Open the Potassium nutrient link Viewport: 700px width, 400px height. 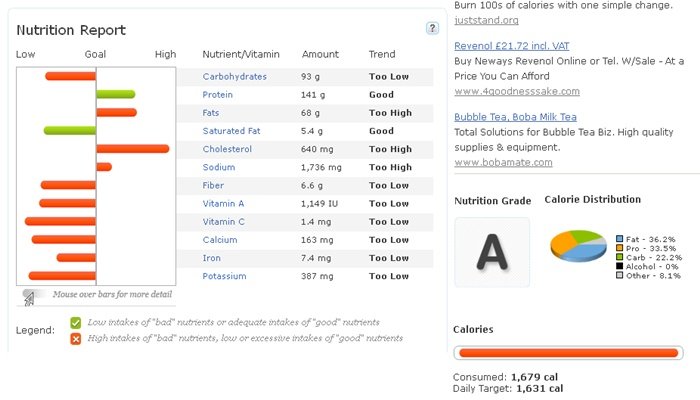pyautogui.click(x=224, y=276)
